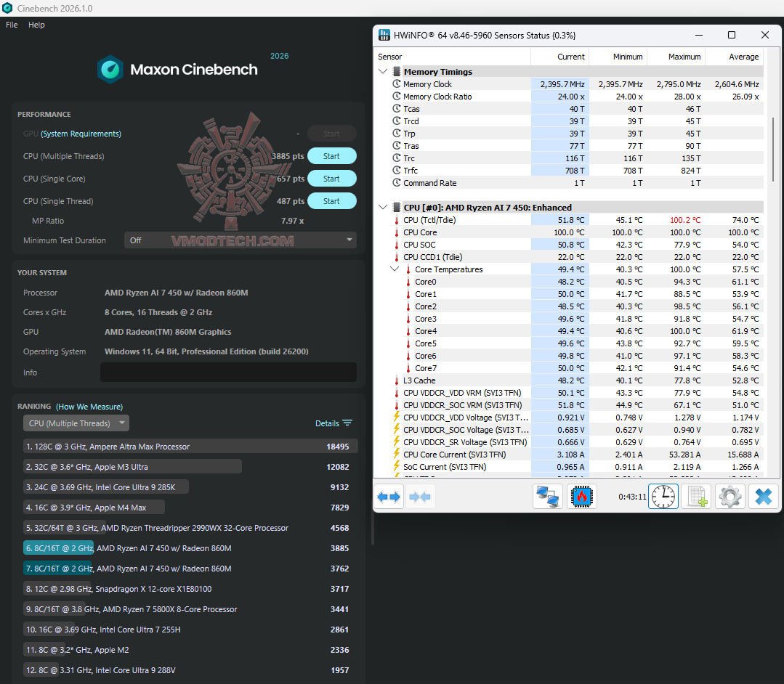
Task: Click the HWiNFO logging sheet icon
Action: point(697,497)
